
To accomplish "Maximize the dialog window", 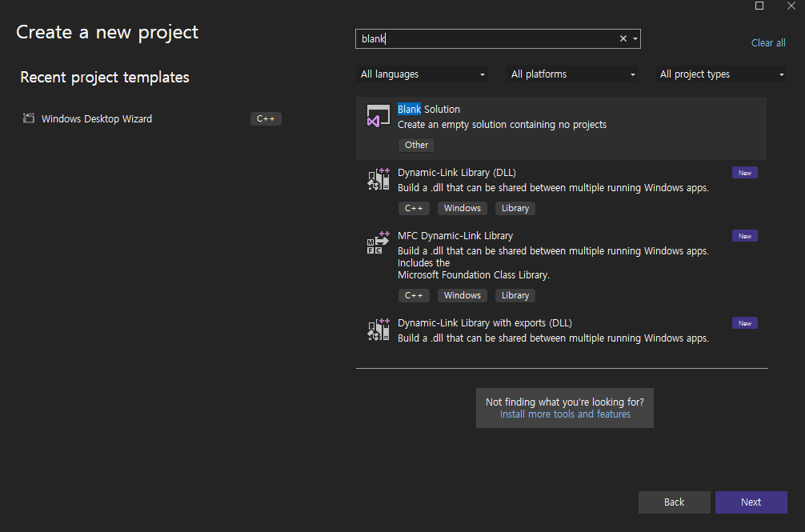I will [759, 6].
